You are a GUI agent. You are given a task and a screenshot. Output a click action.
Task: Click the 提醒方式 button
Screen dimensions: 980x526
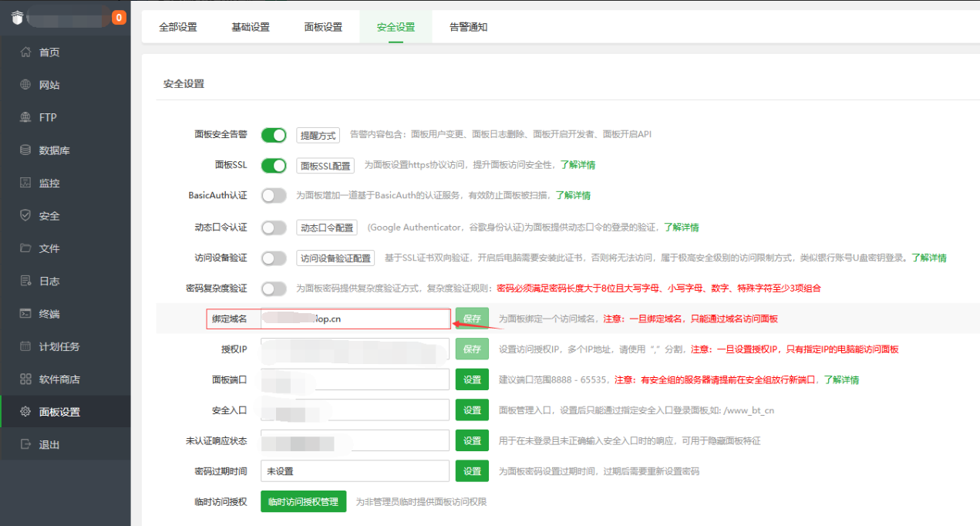pyautogui.click(x=318, y=135)
